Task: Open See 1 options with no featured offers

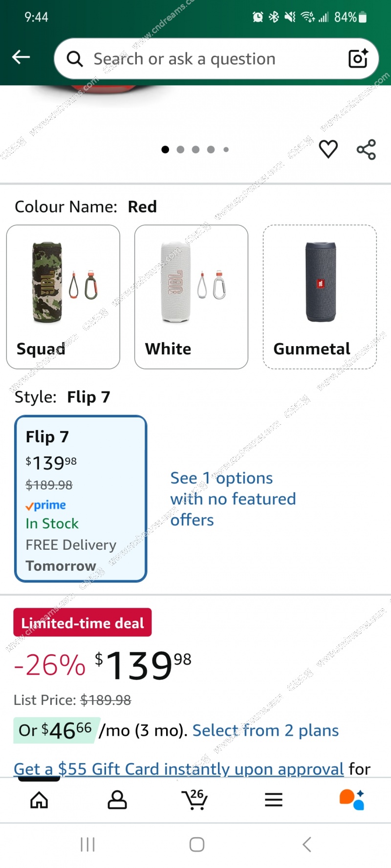Action: 233,498
